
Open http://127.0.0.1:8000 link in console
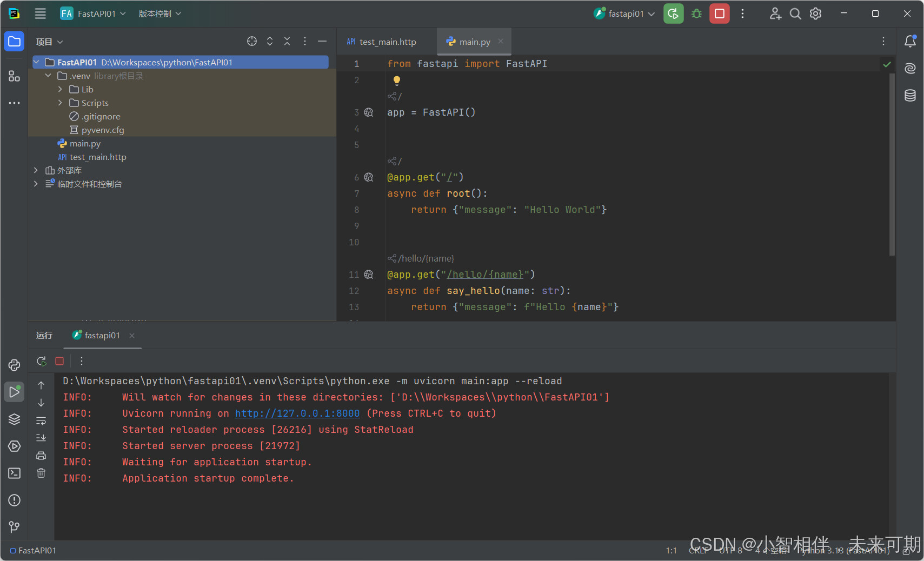coord(297,413)
